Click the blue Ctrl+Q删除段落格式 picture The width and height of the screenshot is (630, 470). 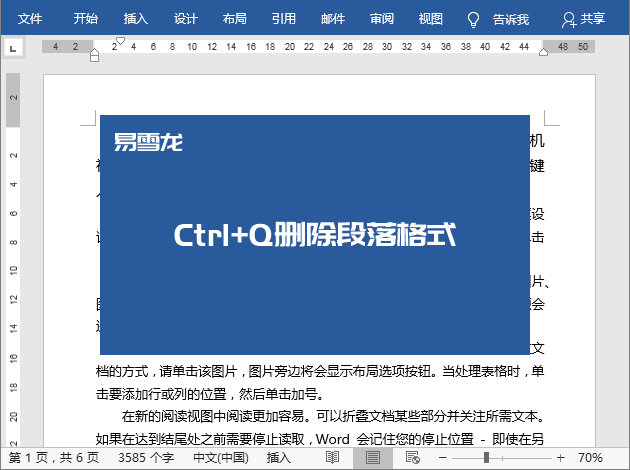click(x=315, y=235)
